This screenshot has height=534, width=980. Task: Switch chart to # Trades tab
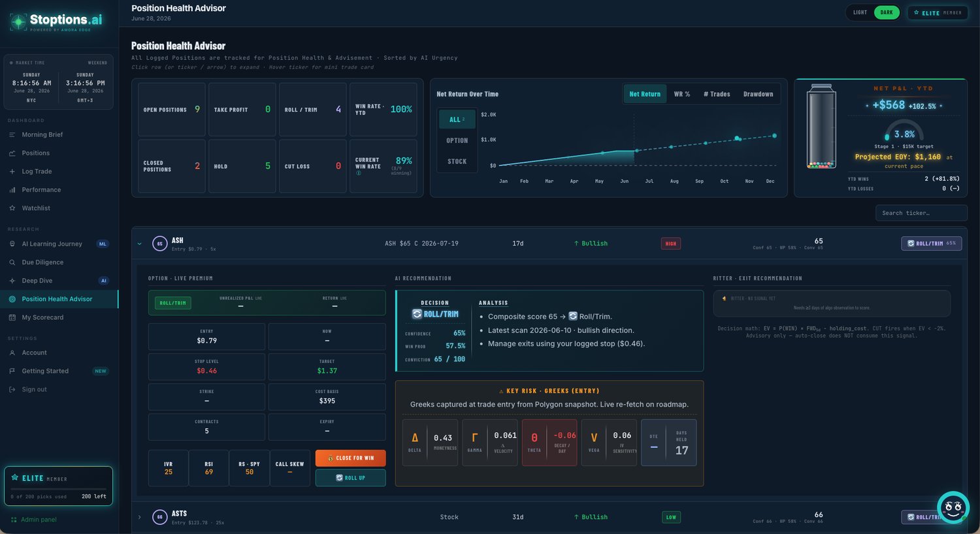(x=717, y=94)
